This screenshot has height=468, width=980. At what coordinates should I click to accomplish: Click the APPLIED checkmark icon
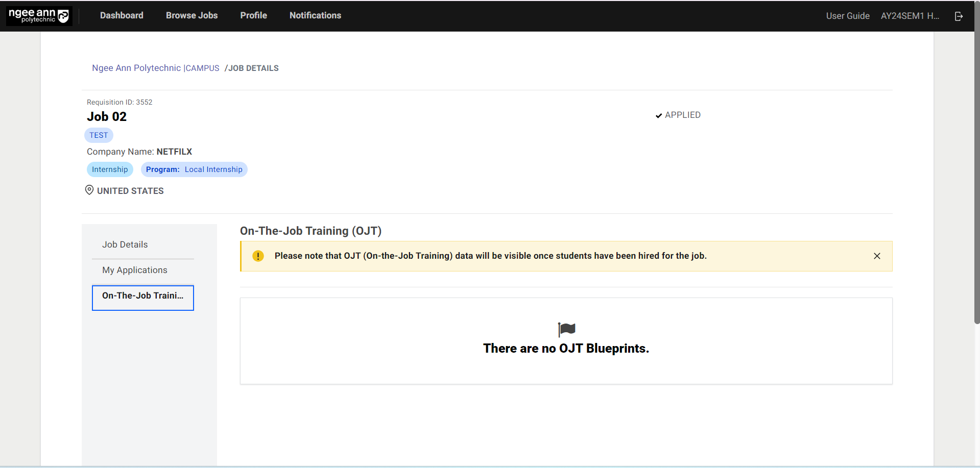(x=659, y=116)
